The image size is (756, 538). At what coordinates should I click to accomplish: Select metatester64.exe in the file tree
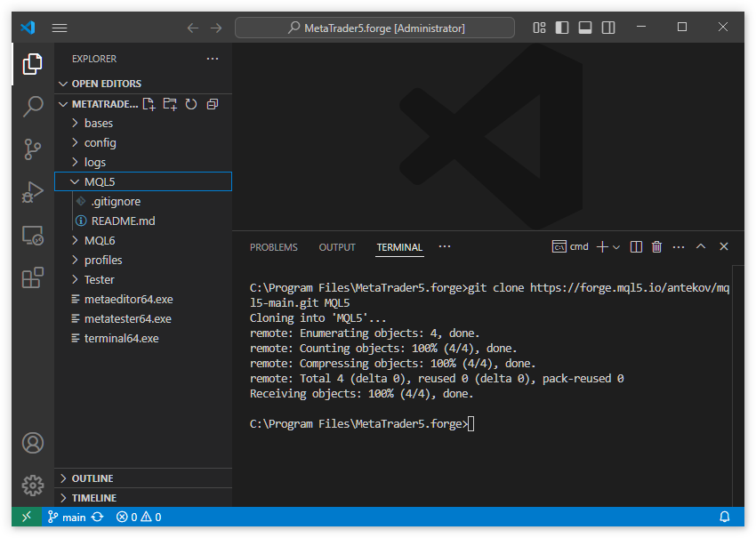[143, 318]
